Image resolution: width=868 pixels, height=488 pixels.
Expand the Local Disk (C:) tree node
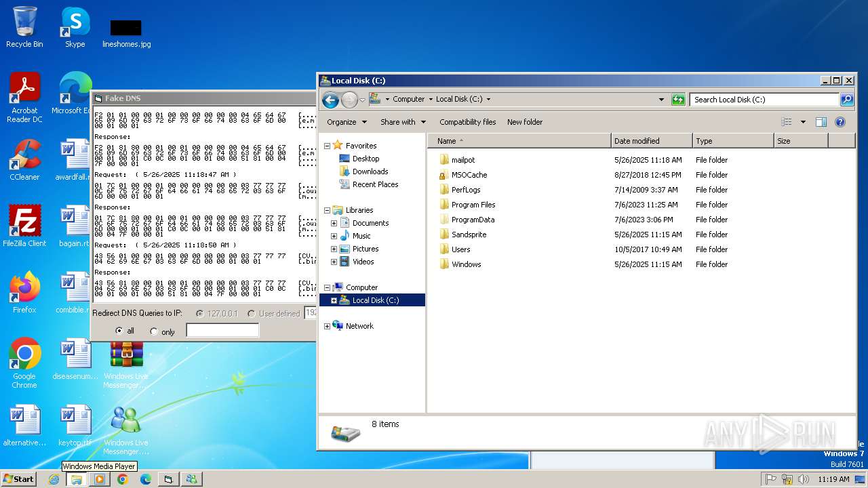[x=334, y=300]
